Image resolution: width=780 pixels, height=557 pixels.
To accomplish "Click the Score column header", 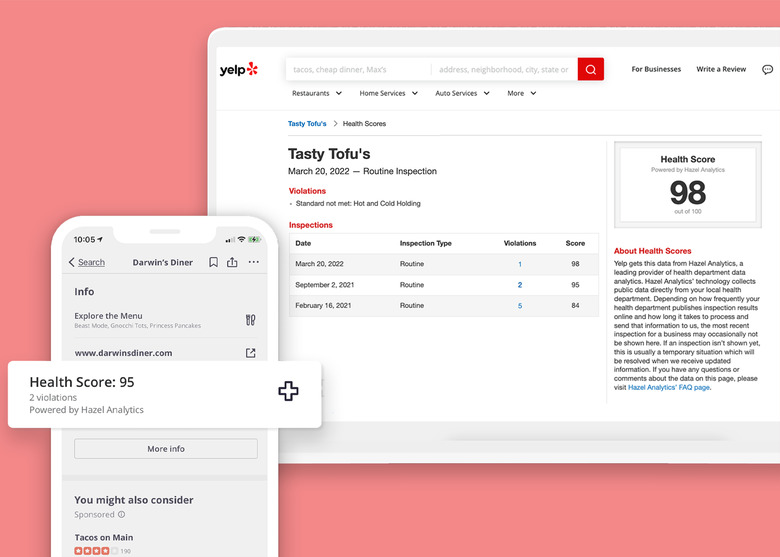I will (575, 243).
